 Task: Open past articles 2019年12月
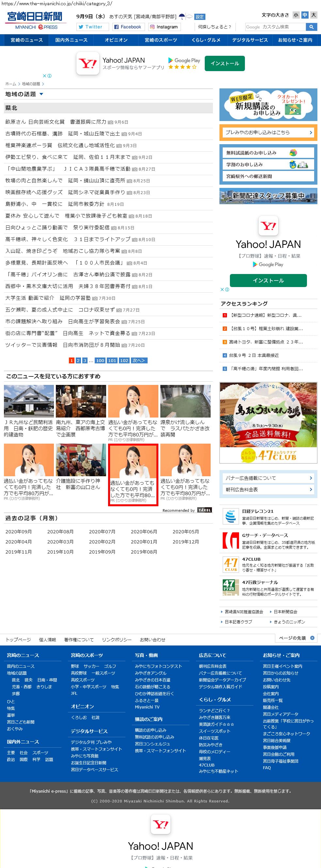[186, 542]
